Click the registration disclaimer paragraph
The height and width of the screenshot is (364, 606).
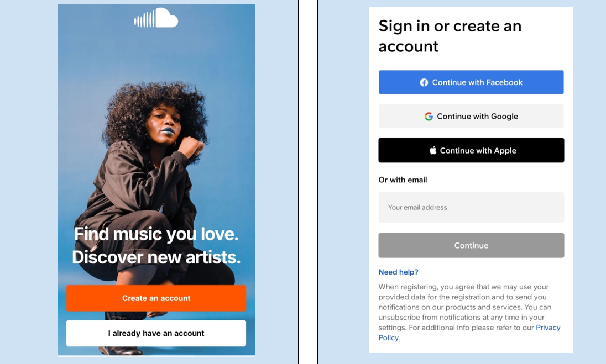(469, 312)
